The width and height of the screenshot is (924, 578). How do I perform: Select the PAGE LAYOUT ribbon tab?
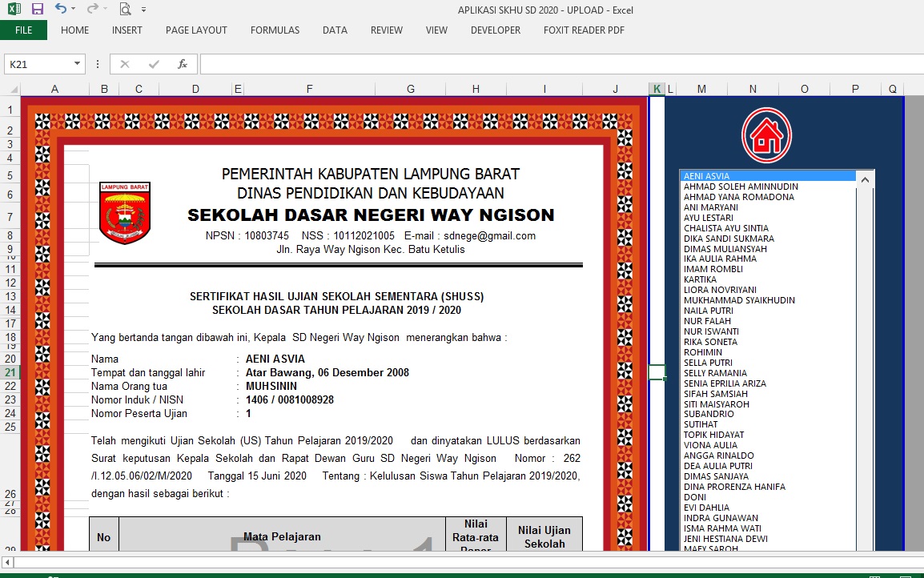(x=196, y=30)
